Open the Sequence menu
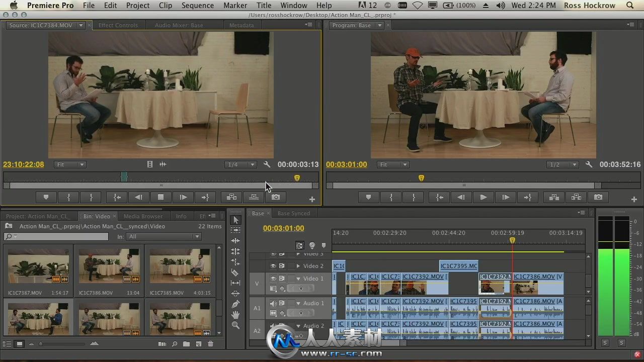The width and height of the screenshot is (644, 362). tap(197, 6)
